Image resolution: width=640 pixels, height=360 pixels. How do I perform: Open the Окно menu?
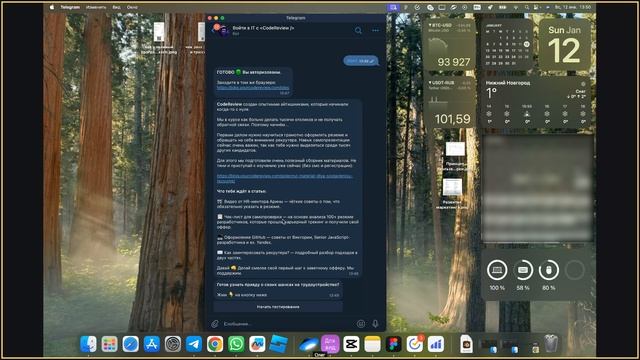coord(132,7)
